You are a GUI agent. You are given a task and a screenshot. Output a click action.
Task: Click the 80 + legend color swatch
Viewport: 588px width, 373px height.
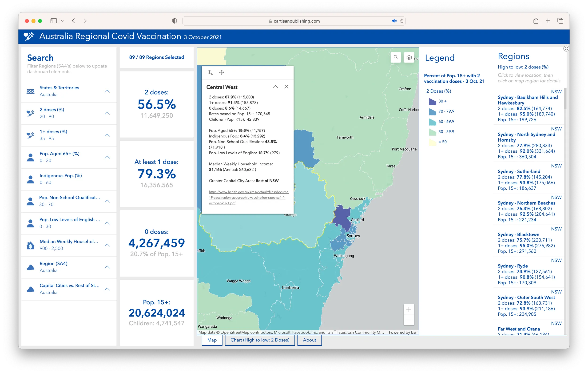433,101
